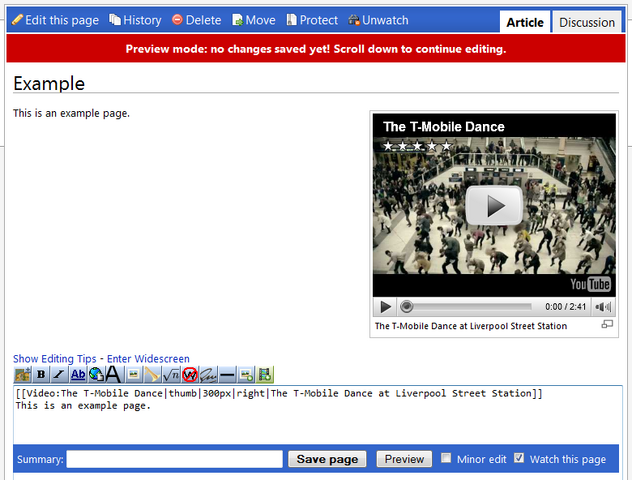Click the 0:00 / 2:41 time display
Viewport: 632px width, 480px height.
pos(565,307)
